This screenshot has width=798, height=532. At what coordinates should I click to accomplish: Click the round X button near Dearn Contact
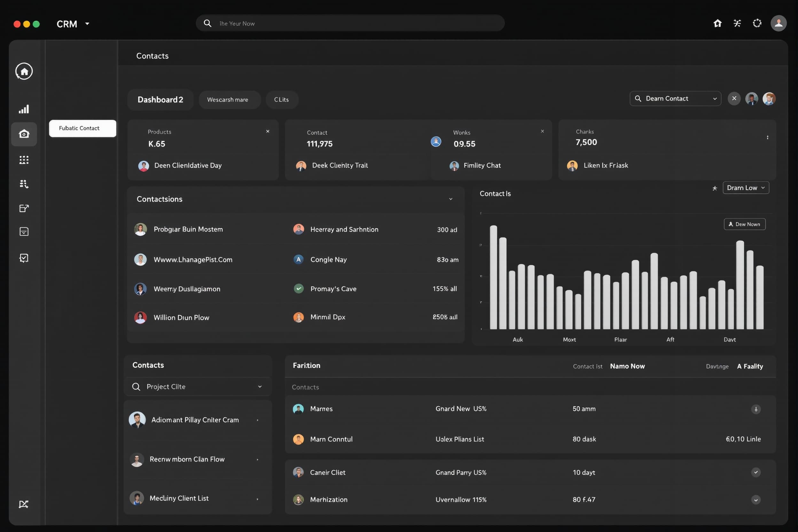click(x=734, y=98)
